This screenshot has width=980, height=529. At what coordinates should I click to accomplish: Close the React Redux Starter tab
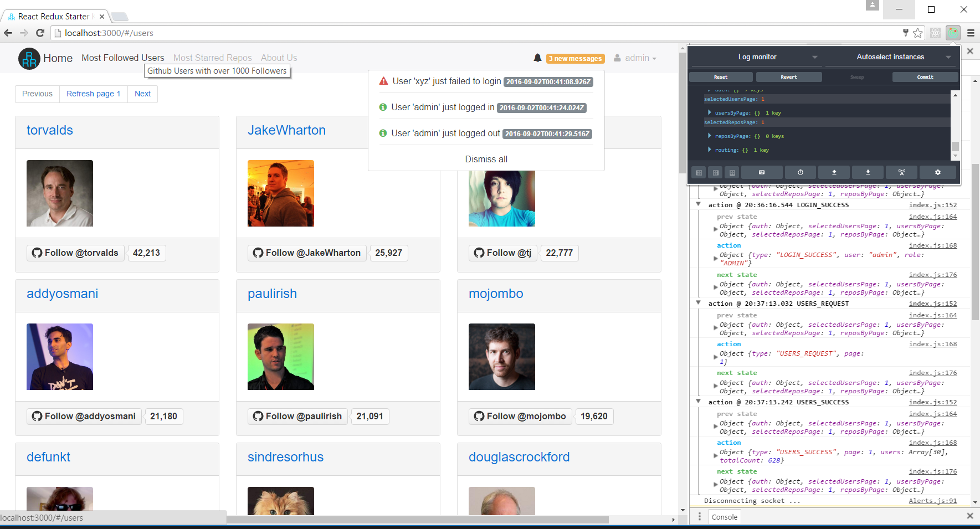[x=102, y=17]
